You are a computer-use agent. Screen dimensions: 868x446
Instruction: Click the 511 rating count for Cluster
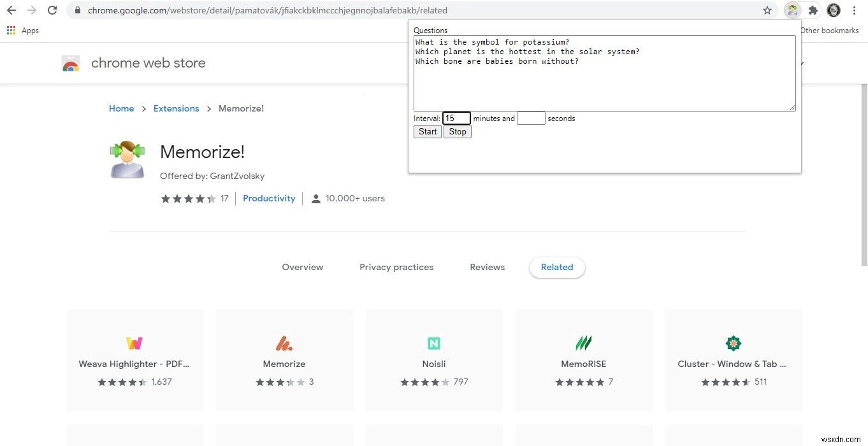760,382
